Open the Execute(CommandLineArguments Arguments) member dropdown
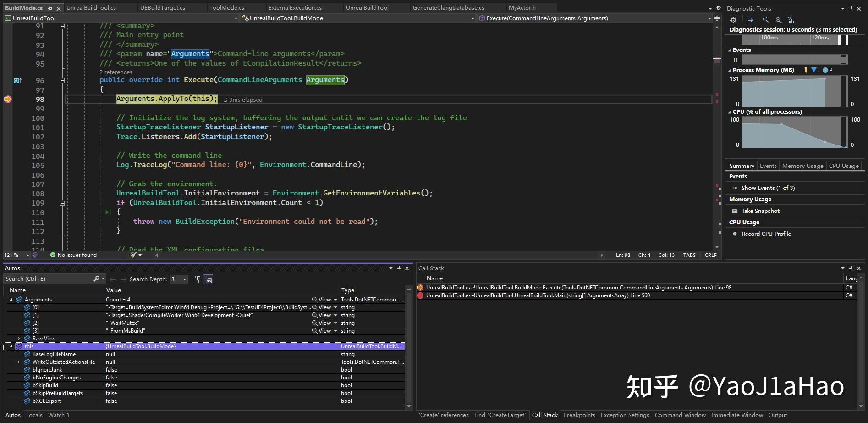Image resolution: width=868 pixels, height=423 pixels. (710, 18)
